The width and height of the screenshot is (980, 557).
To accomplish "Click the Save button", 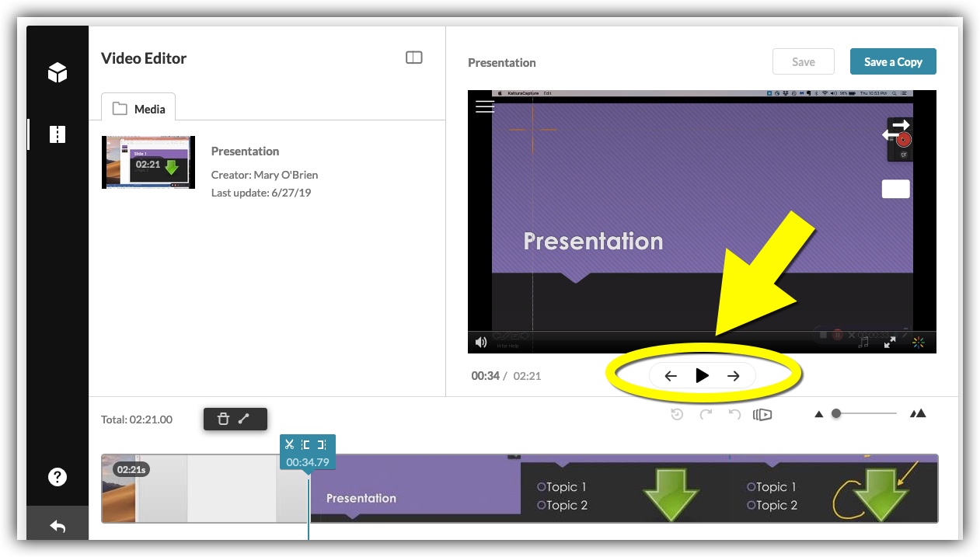I will coord(803,62).
